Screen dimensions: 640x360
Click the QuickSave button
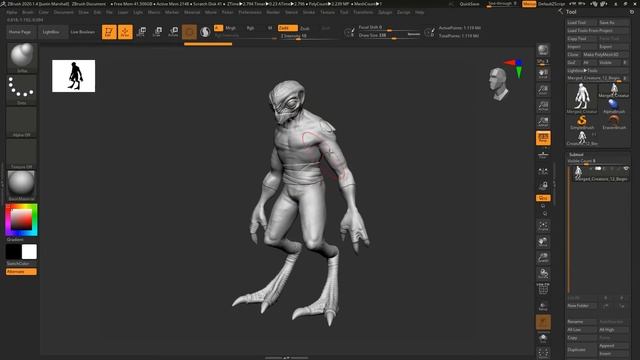pos(469,4)
